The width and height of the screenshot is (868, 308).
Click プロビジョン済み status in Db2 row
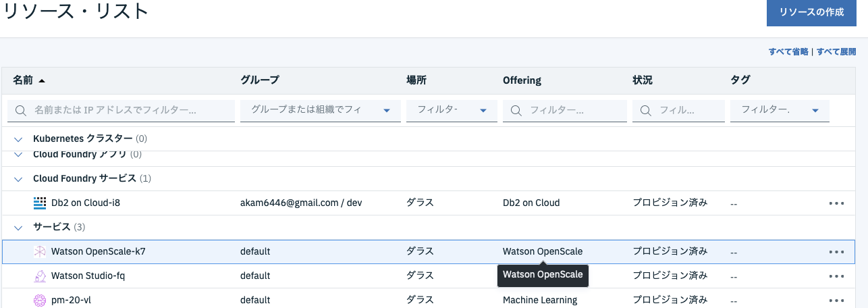(x=670, y=203)
